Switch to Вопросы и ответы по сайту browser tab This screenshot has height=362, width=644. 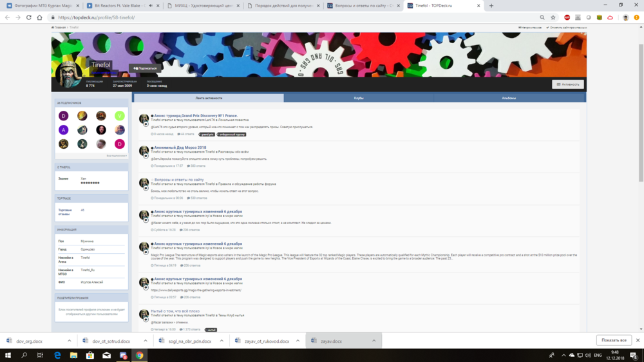[x=363, y=6]
